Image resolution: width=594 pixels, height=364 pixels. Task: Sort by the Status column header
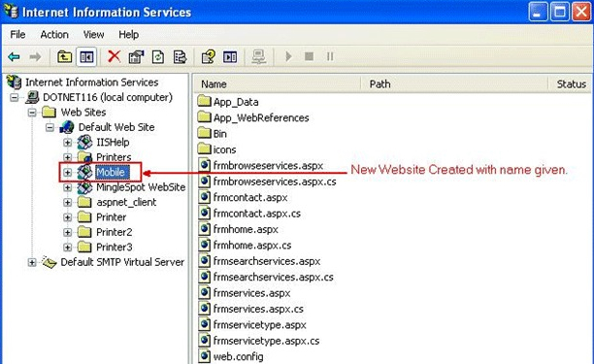(571, 84)
